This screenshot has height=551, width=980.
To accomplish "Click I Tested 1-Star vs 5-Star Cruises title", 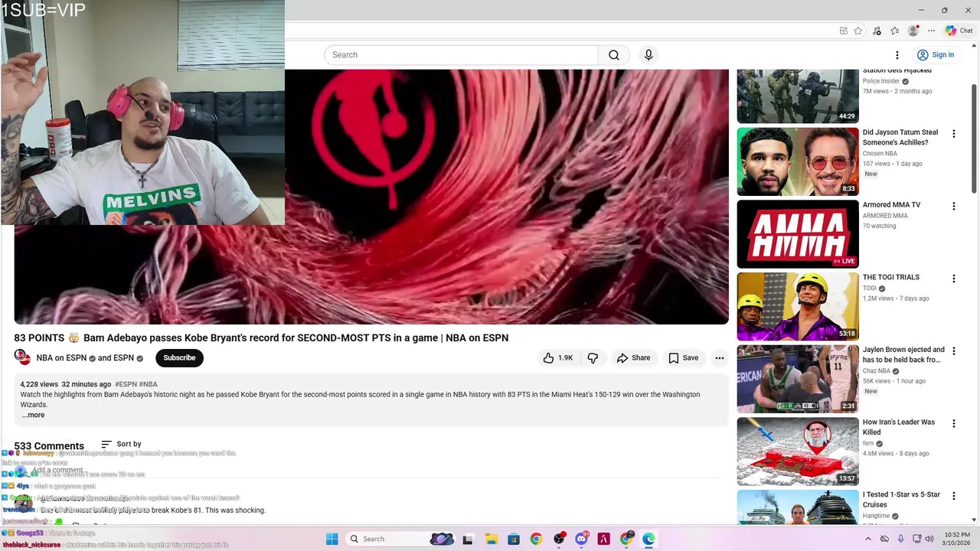I will pos(901,500).
